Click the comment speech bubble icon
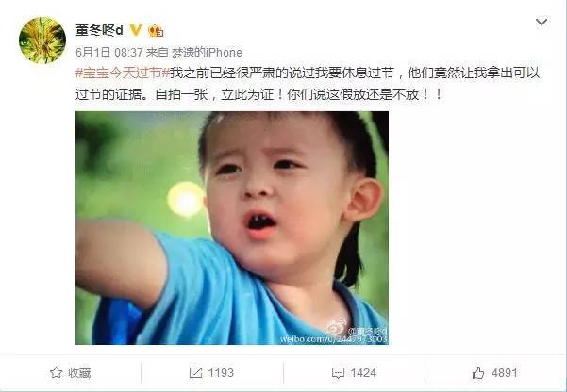 (338, 373)
